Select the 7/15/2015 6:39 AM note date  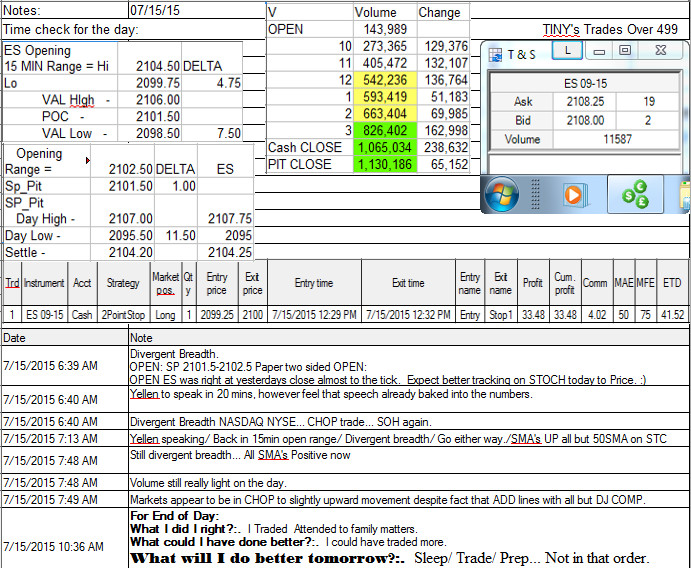coord(64,366)
